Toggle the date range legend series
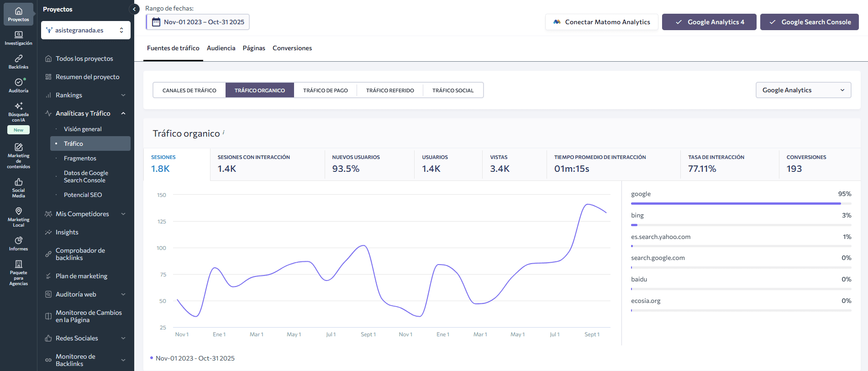Screen dimensions: 868x371 (193, 358)
